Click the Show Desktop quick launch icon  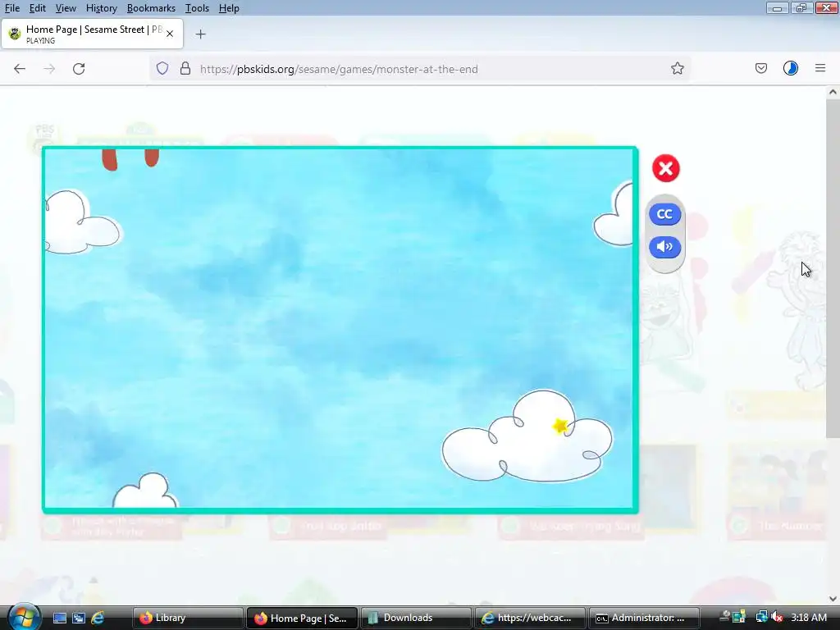tap(59, 619)
